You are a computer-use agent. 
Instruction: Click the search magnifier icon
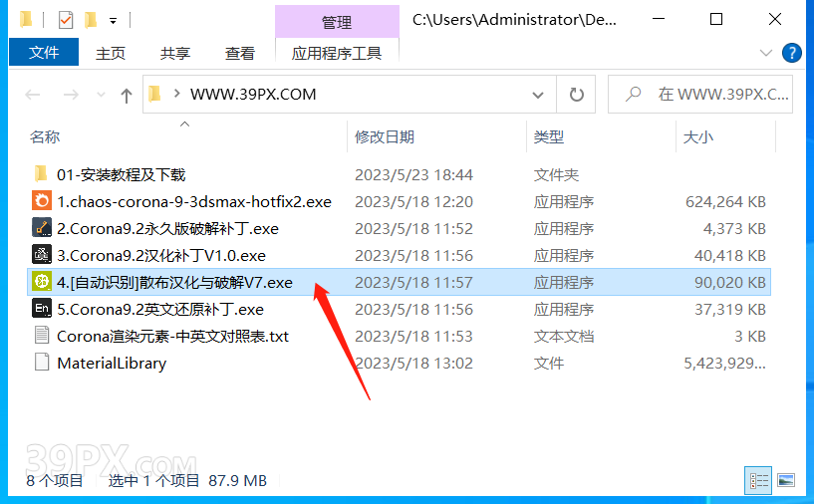pyautogui.click(x=633, y=94)
